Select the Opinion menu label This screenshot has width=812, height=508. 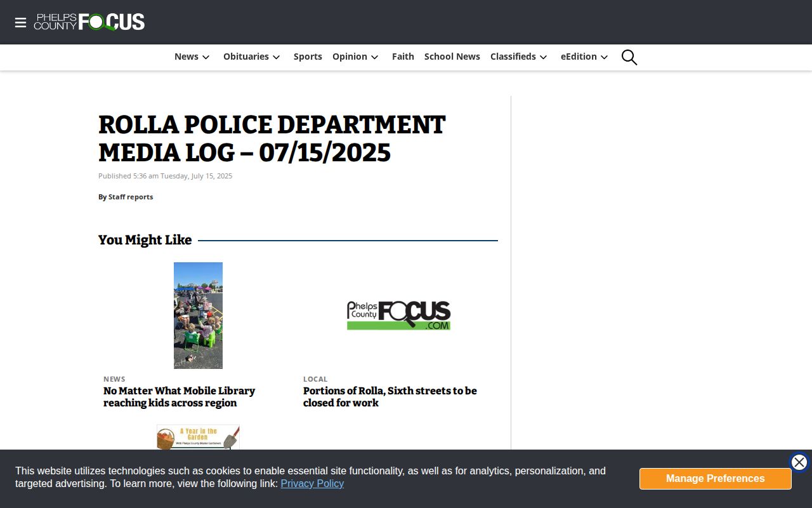350,57
